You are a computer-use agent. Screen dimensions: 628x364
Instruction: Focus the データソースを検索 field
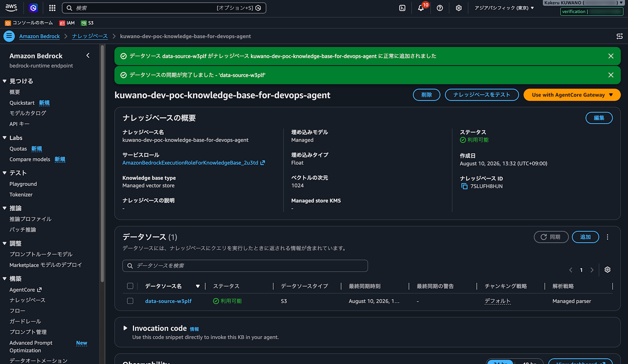click(x=245, y=266)
